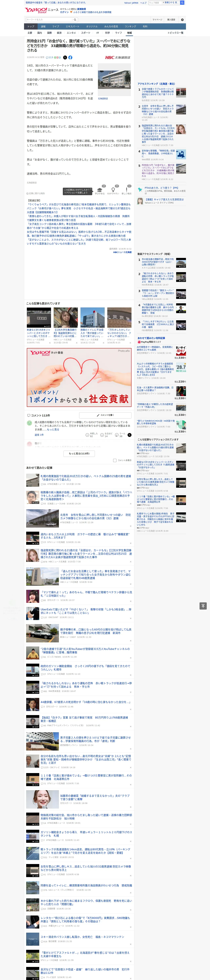
Task: Share article on X icon near headline
Action: pyautogui.click(x=65, y=57)
